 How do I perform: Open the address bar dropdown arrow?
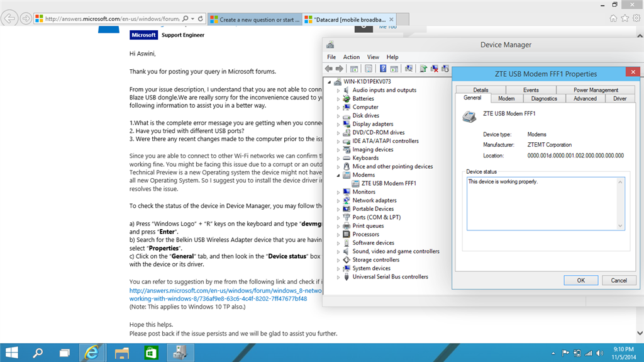tap(192, 18)
